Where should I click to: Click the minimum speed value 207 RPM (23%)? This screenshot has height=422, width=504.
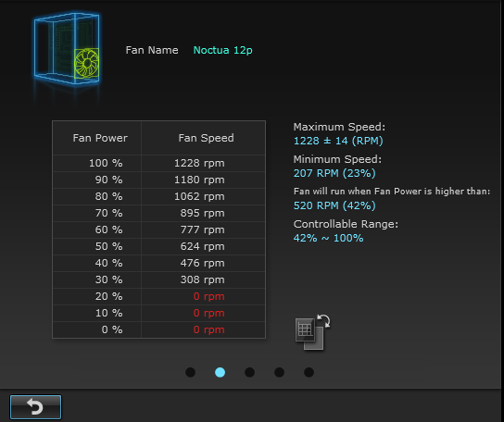click(334, 173)
